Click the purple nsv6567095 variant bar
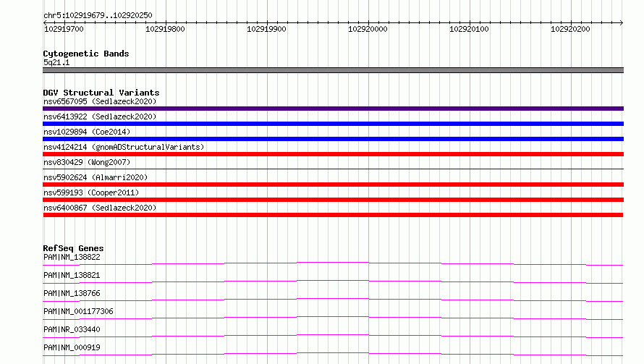Screen dimensions: 644x364 pos(333,109)
